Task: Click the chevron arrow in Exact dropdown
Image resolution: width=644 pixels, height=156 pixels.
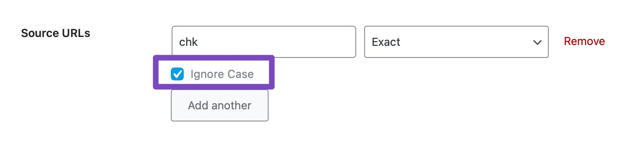Action: tap(537, 42)
